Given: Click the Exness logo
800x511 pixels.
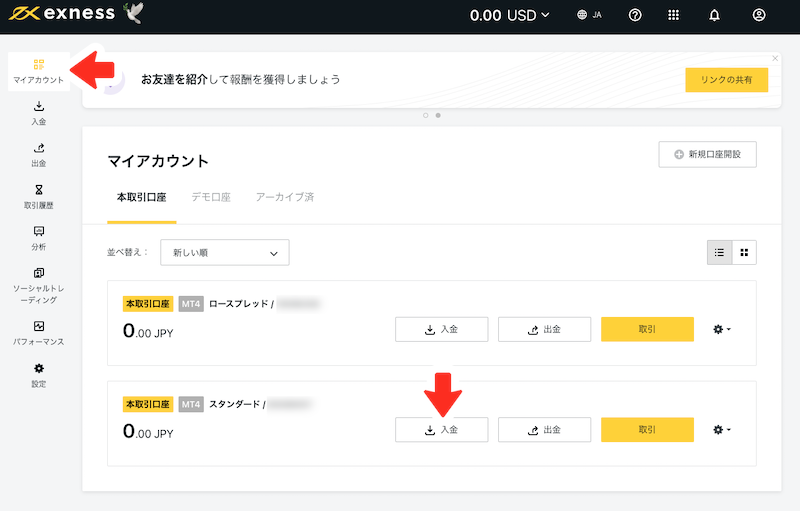Looking at the screenshot, I should pyautogui.click(x=62, y=13).
